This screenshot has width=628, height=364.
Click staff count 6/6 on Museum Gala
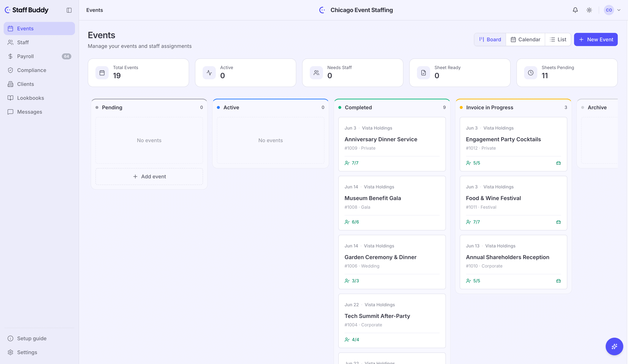[x=352, y=222]
